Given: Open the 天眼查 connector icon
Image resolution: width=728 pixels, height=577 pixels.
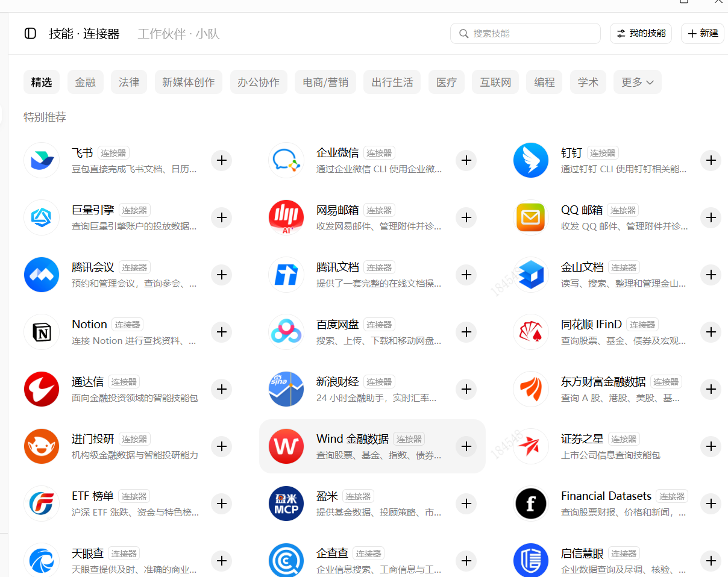Looking at the screenshot, I should click(42, 561).
